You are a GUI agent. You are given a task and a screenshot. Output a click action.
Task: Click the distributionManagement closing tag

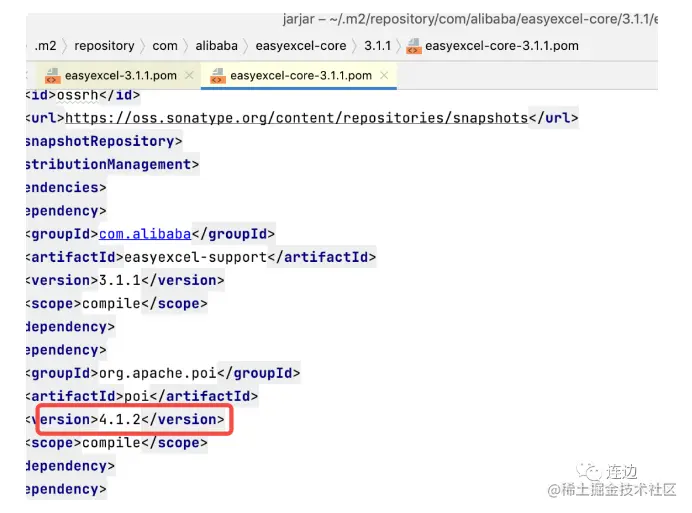click(x=112, y=164)
